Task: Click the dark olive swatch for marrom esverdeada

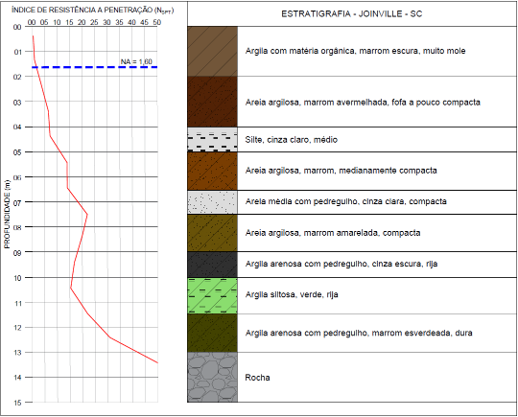Action: point(212,333)
